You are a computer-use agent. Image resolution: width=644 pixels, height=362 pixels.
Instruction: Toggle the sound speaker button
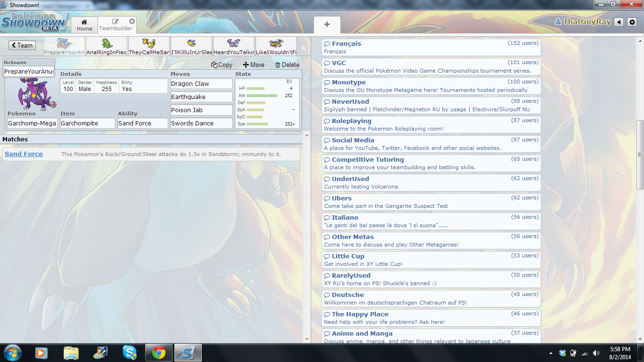619,22
